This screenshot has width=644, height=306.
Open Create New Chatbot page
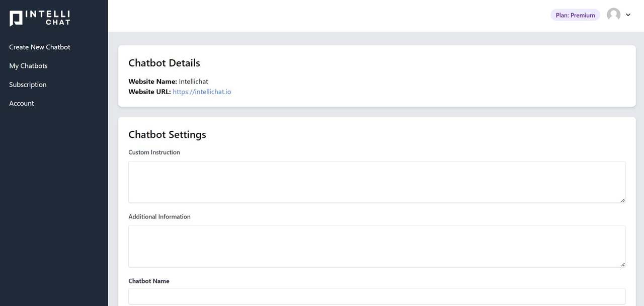pyautogui.click(x=40, y=47)
